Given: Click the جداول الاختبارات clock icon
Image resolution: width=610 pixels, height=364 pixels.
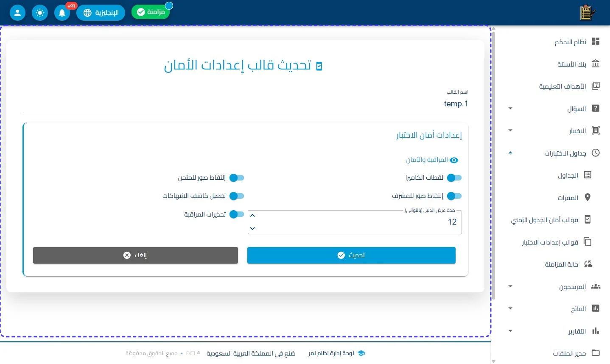Looking at the screenshot, I should pyautogui.click(x=596, y=153).
